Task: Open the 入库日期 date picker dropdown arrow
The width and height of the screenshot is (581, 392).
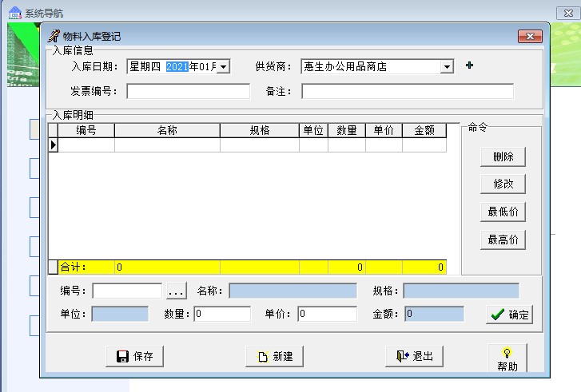Action: pyautogui.click(x=223, y=66)
